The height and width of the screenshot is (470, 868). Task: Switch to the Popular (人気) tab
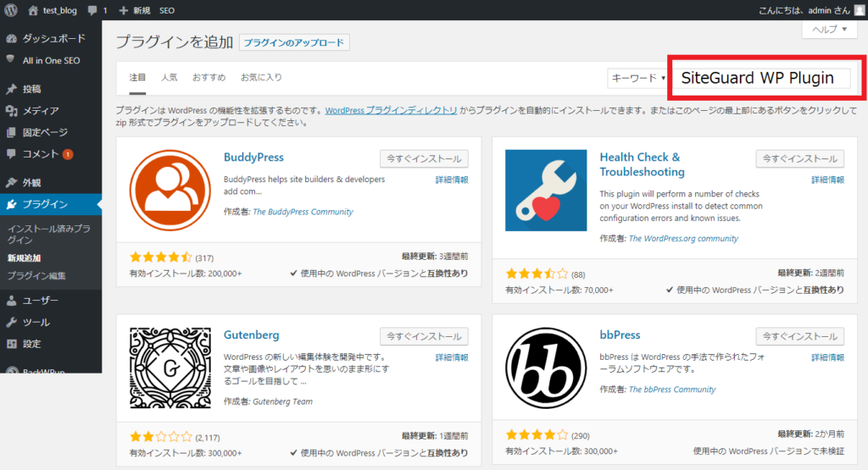[x=170, y=77]
